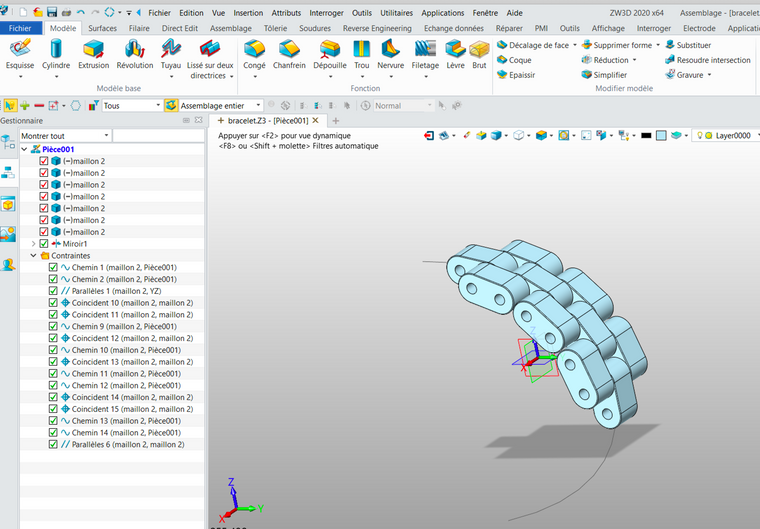Click the Epaissir thicken command

coord(516,75)
